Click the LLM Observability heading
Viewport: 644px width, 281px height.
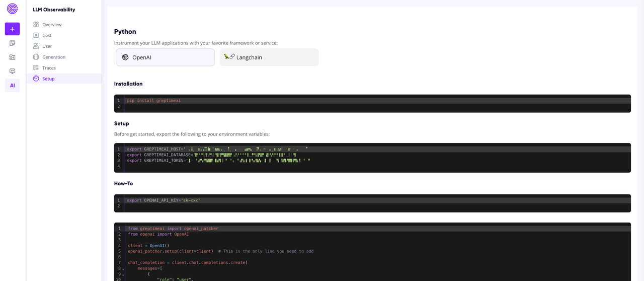(54, 10)
